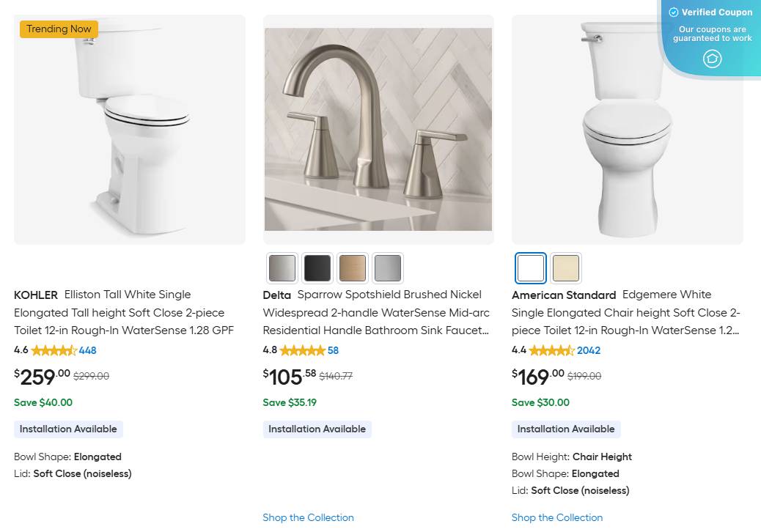Select the White swatch for the American Standard toilet
The image size is (761, 532).
[530, 267]
